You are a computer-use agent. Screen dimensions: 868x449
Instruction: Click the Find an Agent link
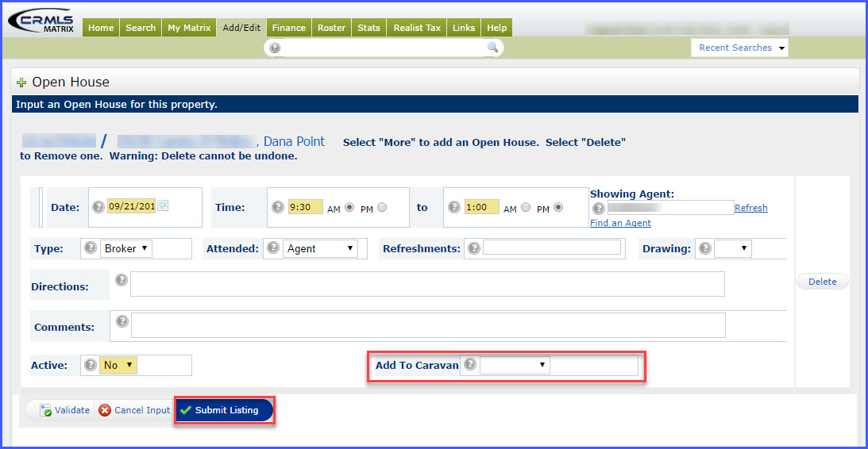click(x=620, y=223)
